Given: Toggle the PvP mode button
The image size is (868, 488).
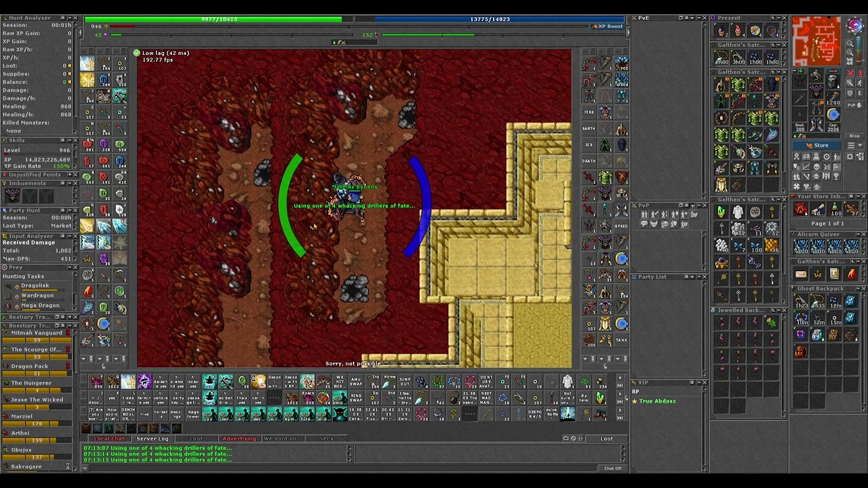Looking at the screenshot, I should coord(854,105).
